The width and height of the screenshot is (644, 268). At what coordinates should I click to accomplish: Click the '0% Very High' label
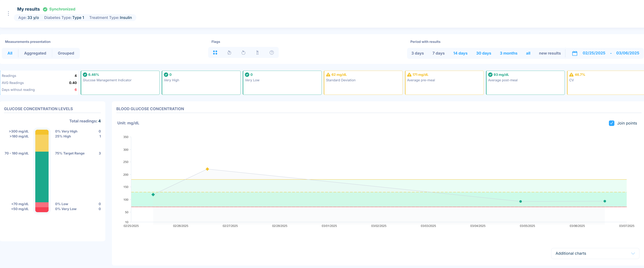coord(66,131)
